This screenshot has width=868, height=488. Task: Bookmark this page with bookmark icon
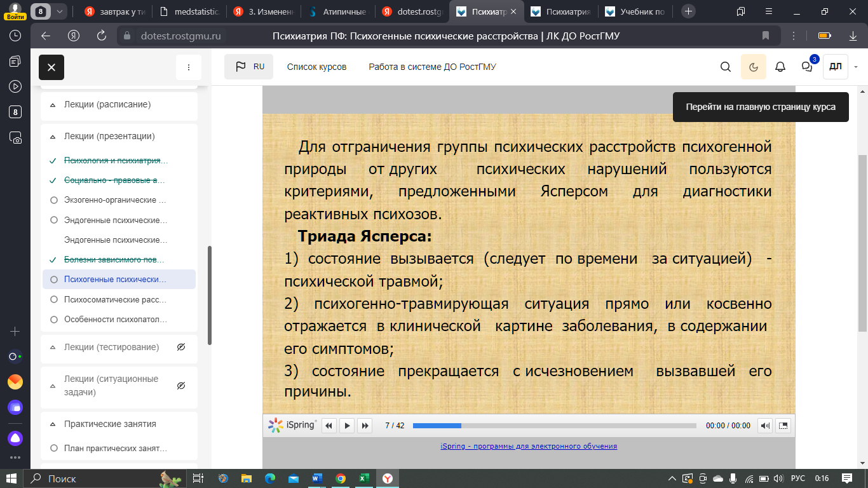pyautogui.click(x=766, y=36)
